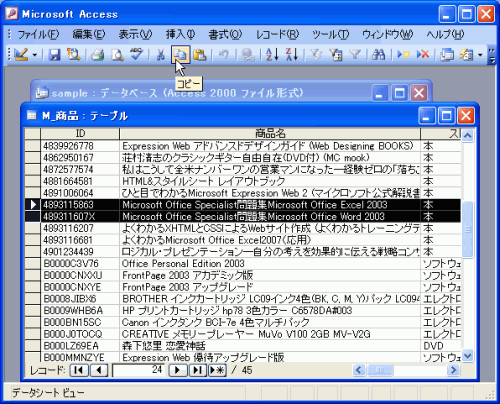
Task: Click the cell B000LZ69EA
Action: [80, 346]
